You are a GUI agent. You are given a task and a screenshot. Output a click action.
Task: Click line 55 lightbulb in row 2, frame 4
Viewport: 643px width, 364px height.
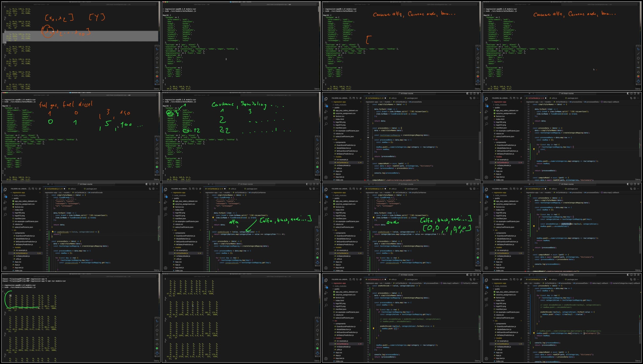pos(534,149)
